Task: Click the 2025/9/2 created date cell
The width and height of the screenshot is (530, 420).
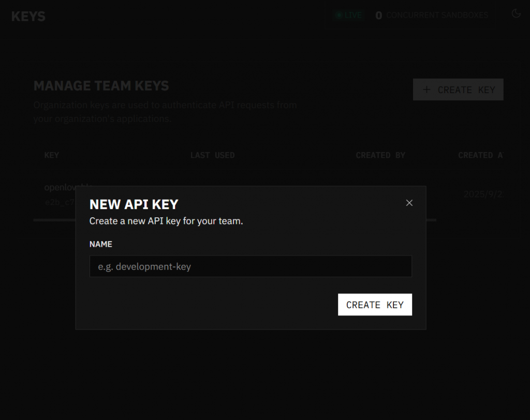Action: [483, 194]
